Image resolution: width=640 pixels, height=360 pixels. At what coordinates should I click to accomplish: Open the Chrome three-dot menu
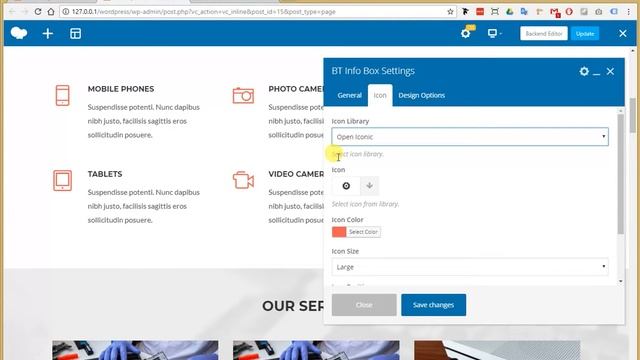point(629,12)
